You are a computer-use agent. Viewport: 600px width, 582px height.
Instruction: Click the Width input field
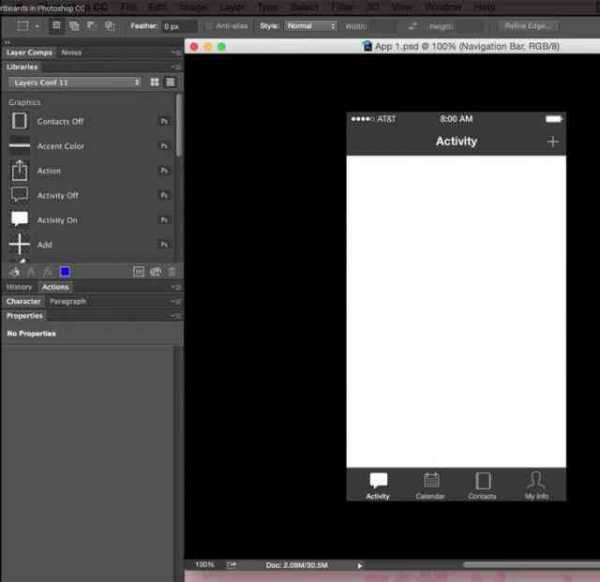(x=382, y=26)
